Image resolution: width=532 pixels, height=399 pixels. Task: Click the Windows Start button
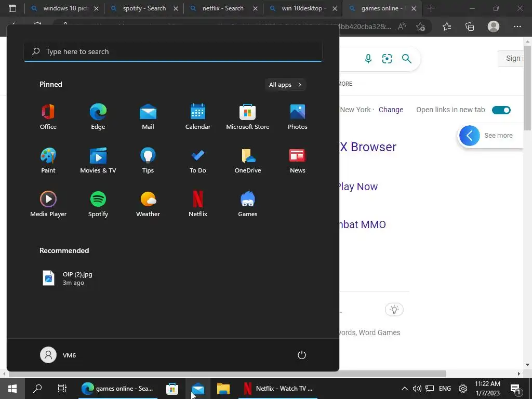click(12, 389)
